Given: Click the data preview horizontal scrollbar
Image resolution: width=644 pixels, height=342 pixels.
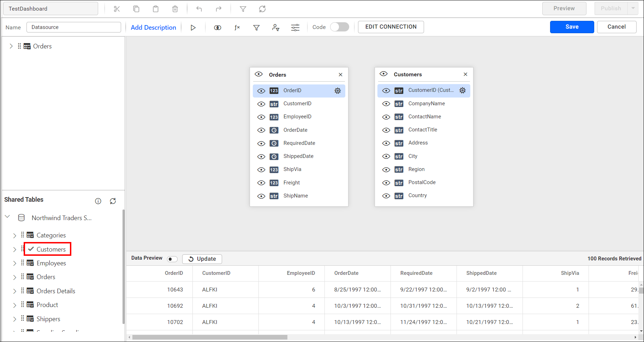Looking at the screenshot, I should point(210,337).
